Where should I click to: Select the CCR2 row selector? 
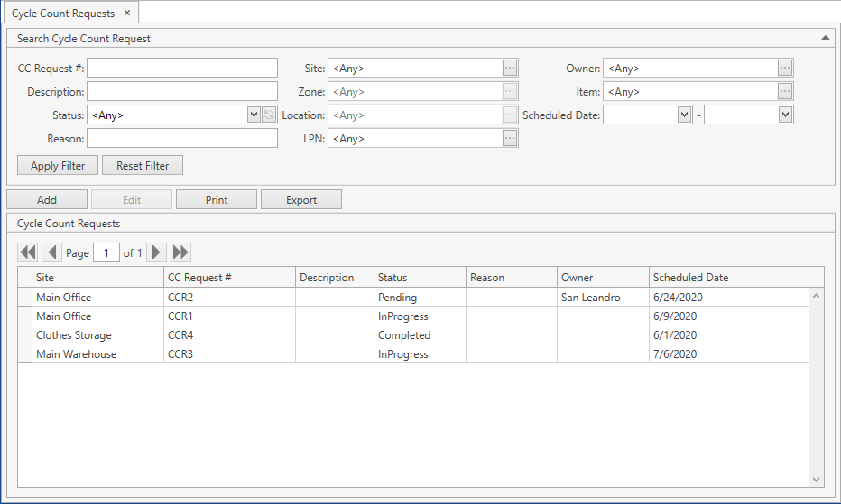(24, 298)
